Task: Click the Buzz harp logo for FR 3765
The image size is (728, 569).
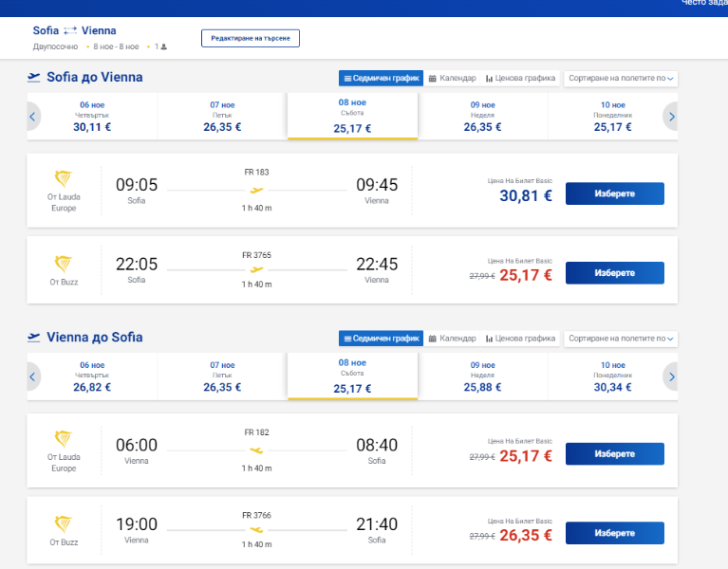Action: click(x=64, y=264)
